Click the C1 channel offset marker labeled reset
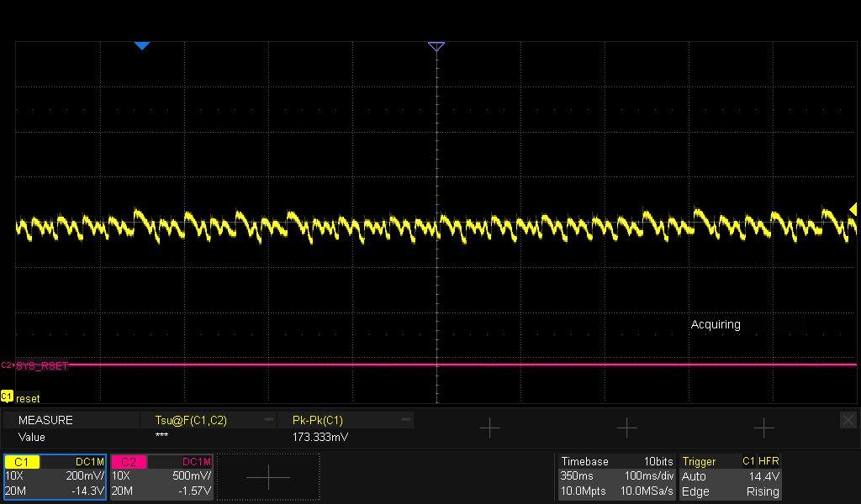 pos(8,396)
